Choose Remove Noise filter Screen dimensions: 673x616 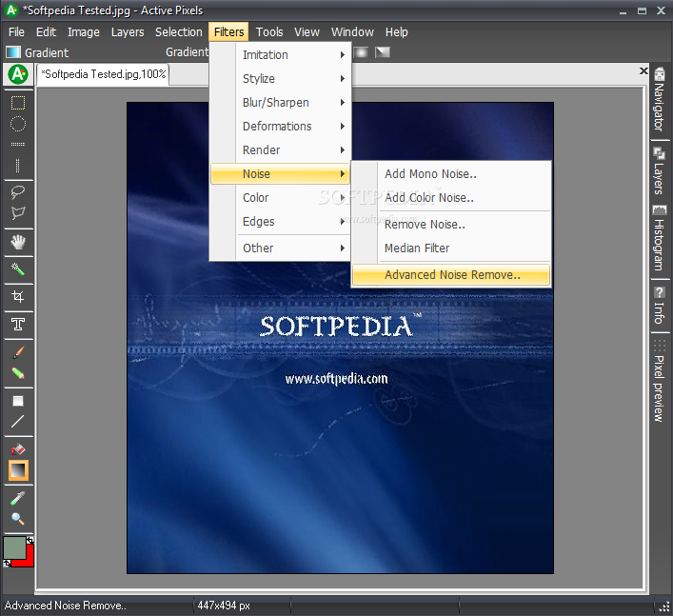451,225
